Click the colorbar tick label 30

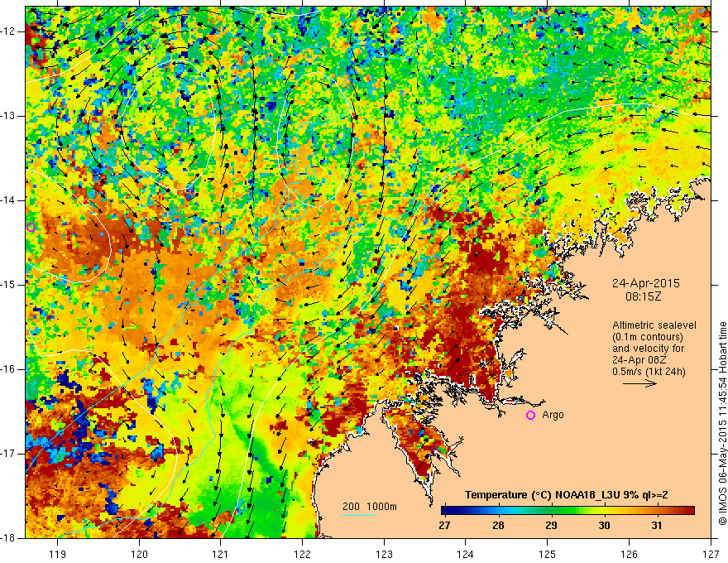604,526
